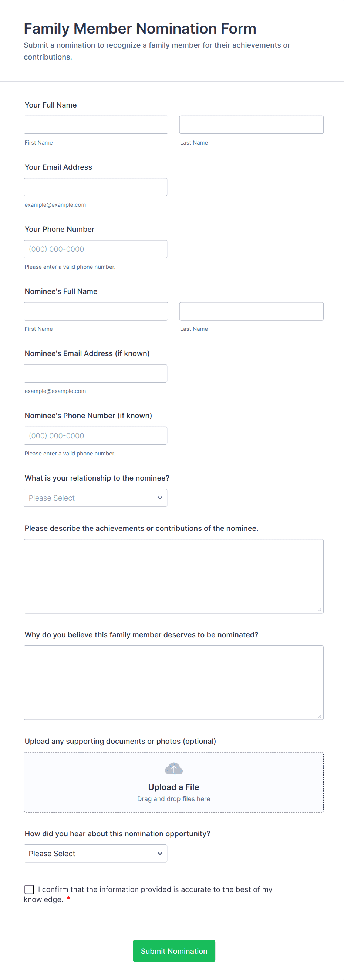This screenshot has width=344, height=980.
Task: Focus the nominee's First Name field
Action: click(96, 311)
